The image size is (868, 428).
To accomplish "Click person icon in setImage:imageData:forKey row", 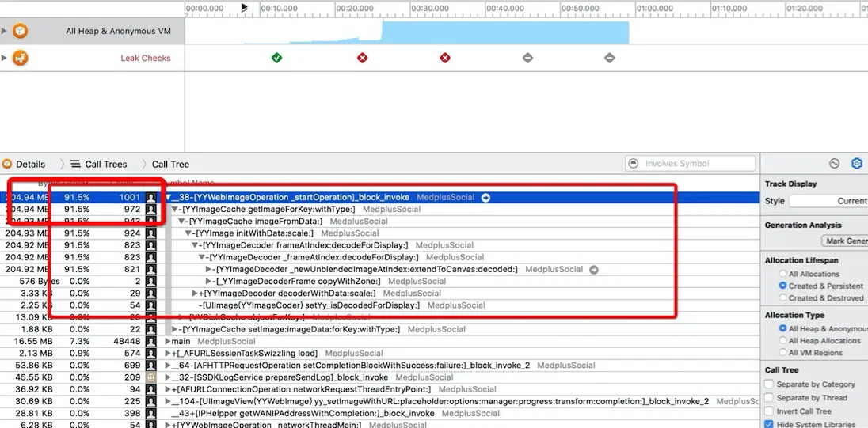I will [150, 330].
